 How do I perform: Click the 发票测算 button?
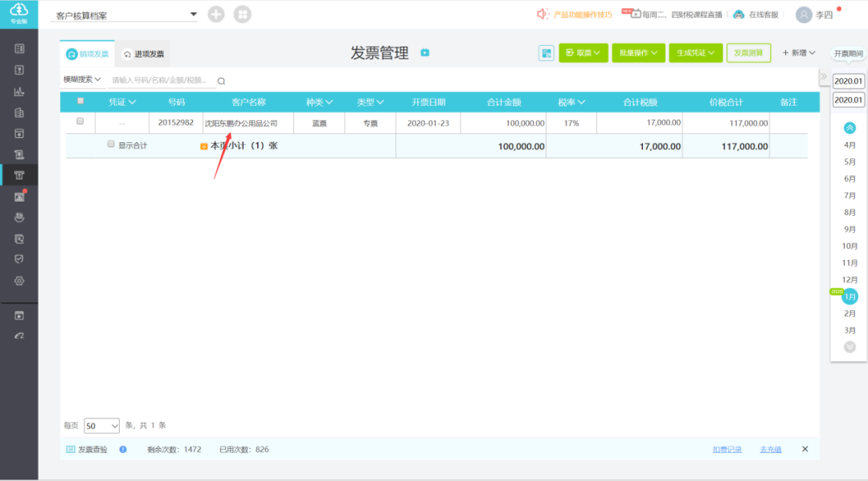(x=748, y=53)
